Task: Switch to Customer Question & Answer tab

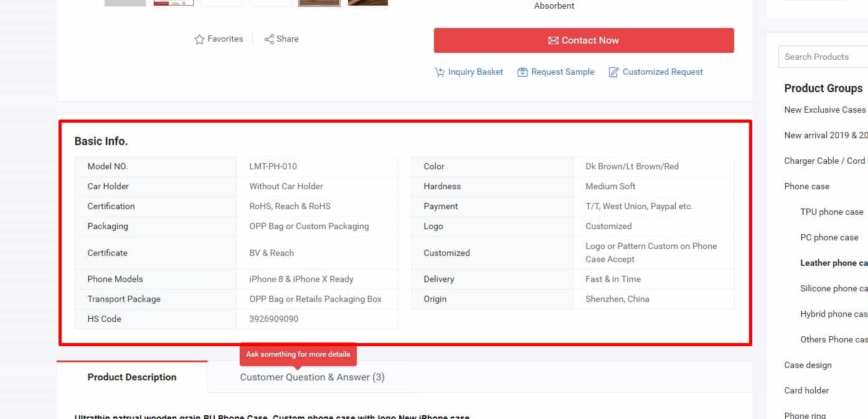Action: 312,377
